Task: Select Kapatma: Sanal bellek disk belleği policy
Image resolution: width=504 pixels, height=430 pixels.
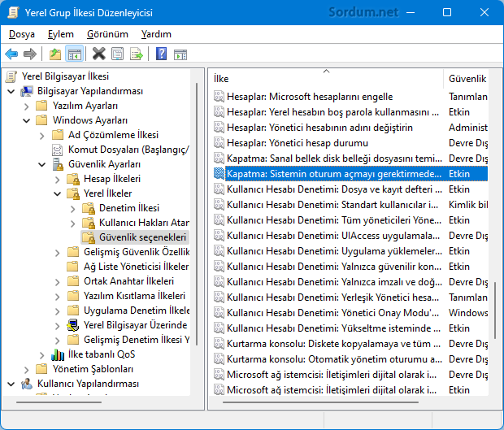Action: point(334,159)
